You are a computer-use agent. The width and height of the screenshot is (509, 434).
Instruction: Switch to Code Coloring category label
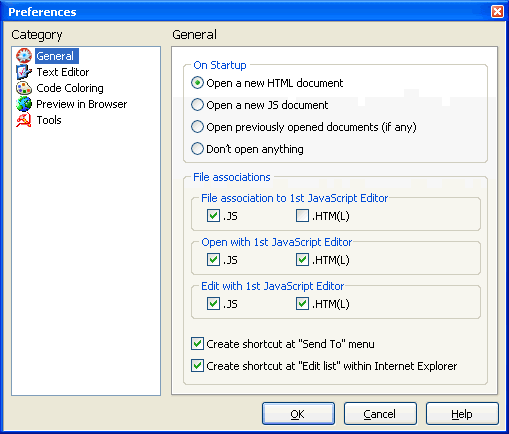[x=70, y=88]
